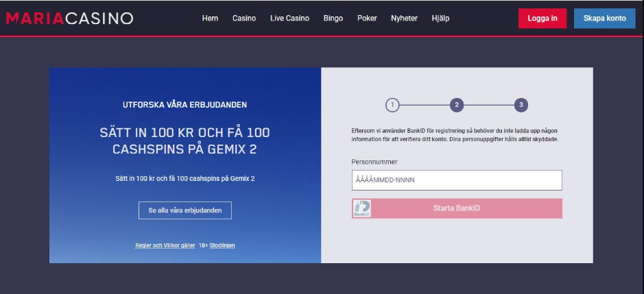Go to the Casino section

pos(244,19)
